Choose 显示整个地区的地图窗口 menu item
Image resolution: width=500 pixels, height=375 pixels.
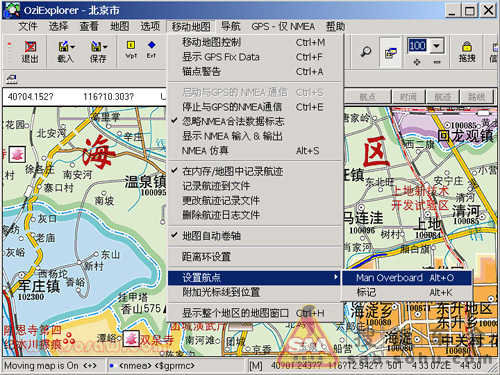[x=255, y=313]
